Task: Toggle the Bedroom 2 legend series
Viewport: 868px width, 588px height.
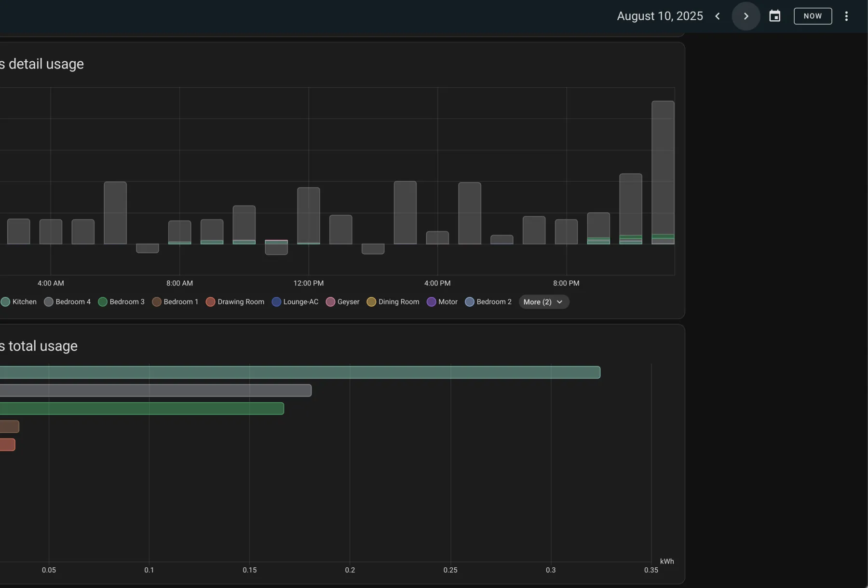Action: 488,302
